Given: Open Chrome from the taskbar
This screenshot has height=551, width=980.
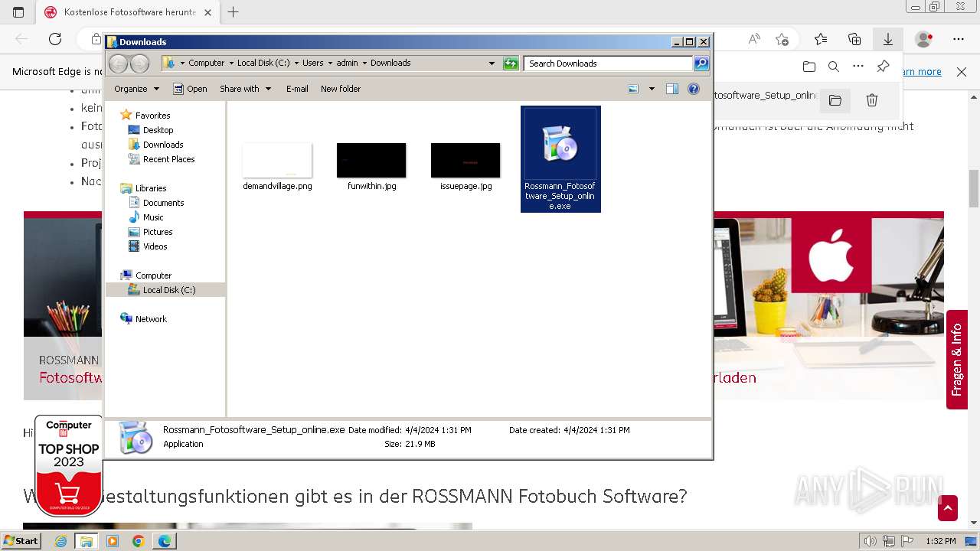Looking at the screenshot, I should pos(138,541).
